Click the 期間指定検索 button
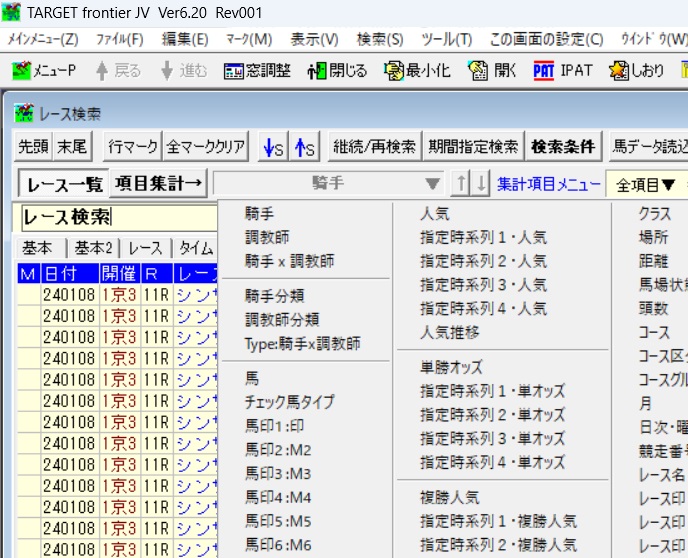The image size is (688, 558). tap(473, 147)
